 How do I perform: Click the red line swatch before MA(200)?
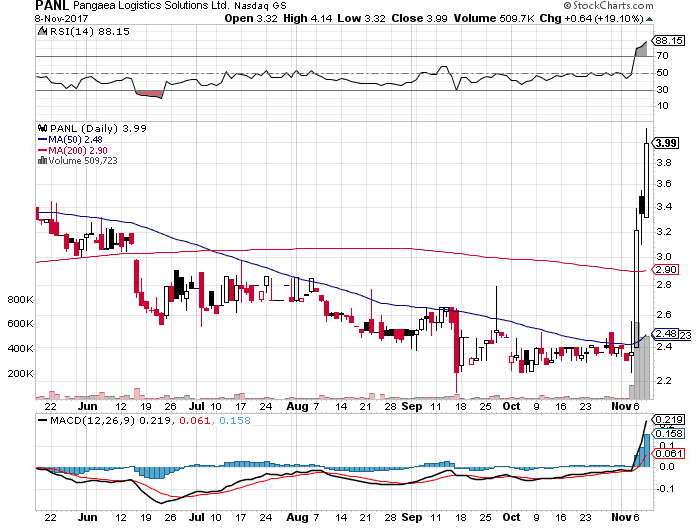[42, 151]
